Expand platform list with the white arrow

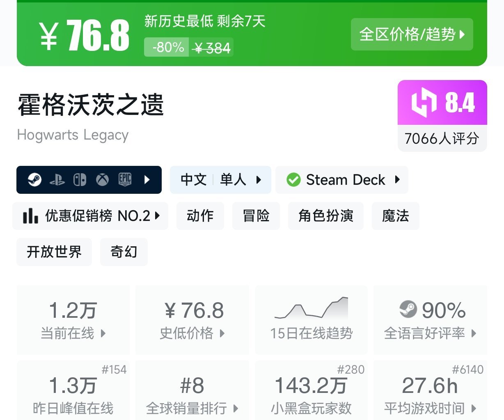click(x=147, y=179)
